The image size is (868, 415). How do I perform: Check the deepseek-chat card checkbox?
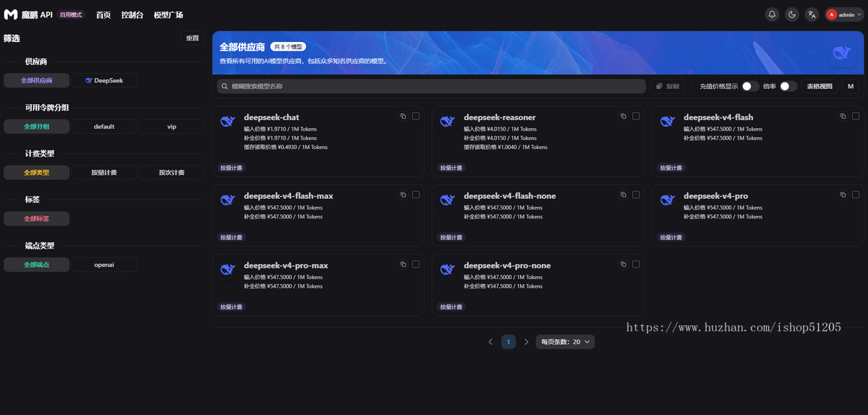(416, 116)
